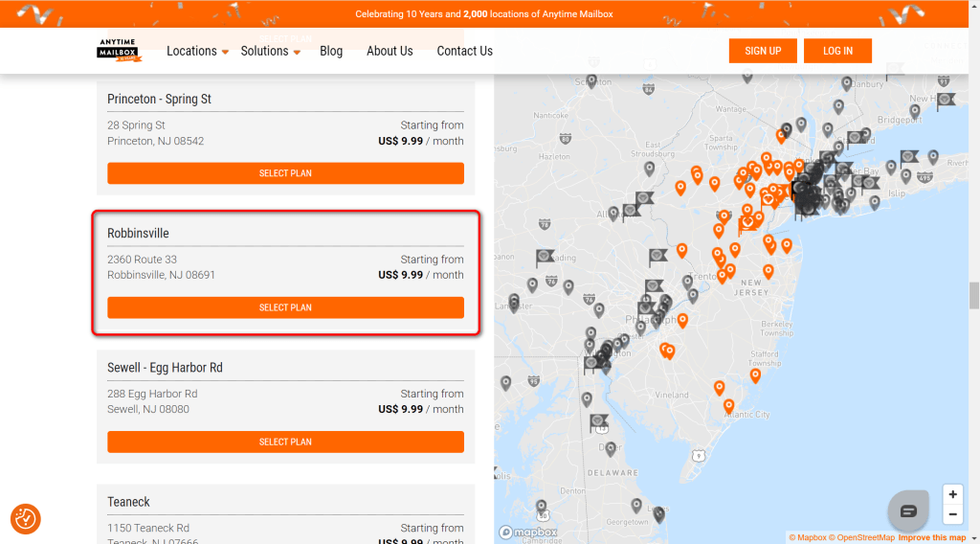Zoom in on the map

pyautogui.click(x=952, y=495)
